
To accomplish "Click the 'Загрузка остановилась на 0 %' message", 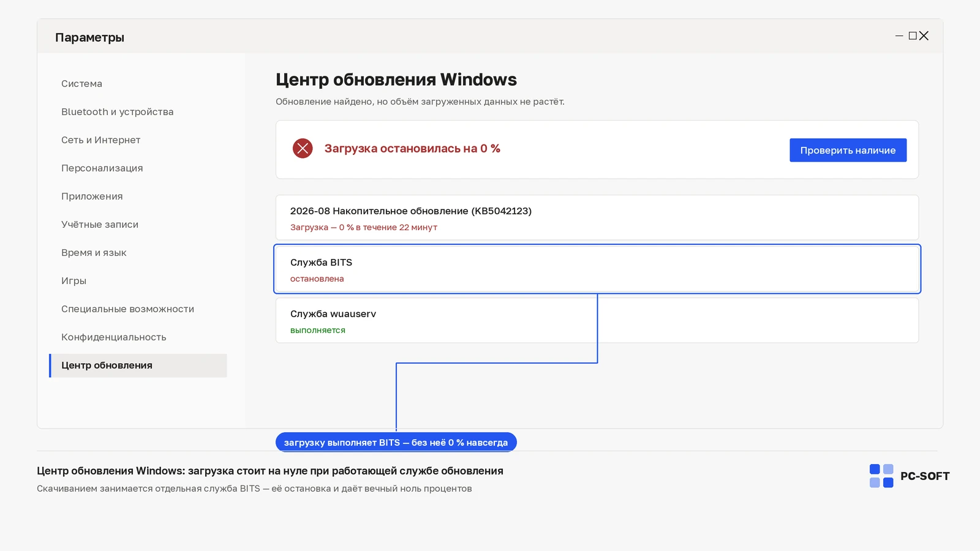I will coord(412,149).
